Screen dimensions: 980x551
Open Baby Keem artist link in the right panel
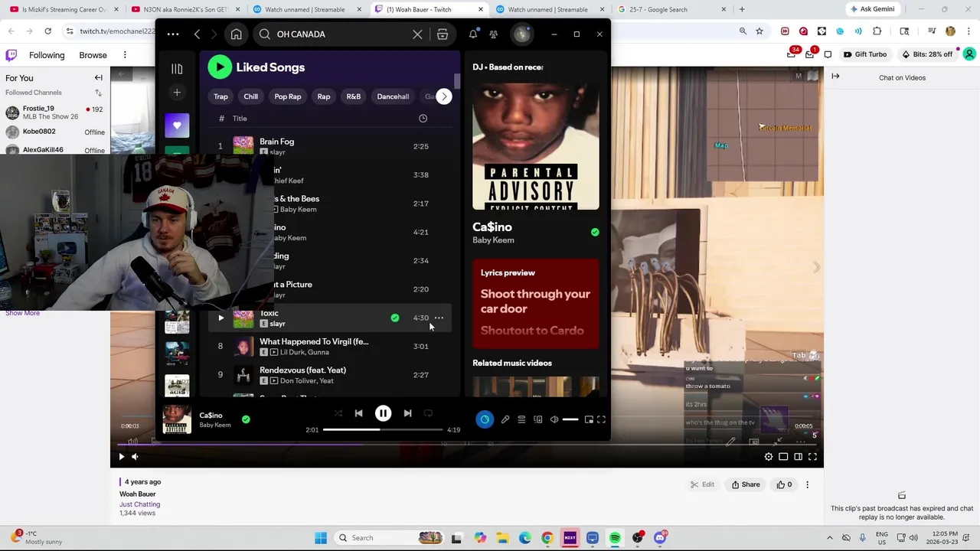[493, 240]
